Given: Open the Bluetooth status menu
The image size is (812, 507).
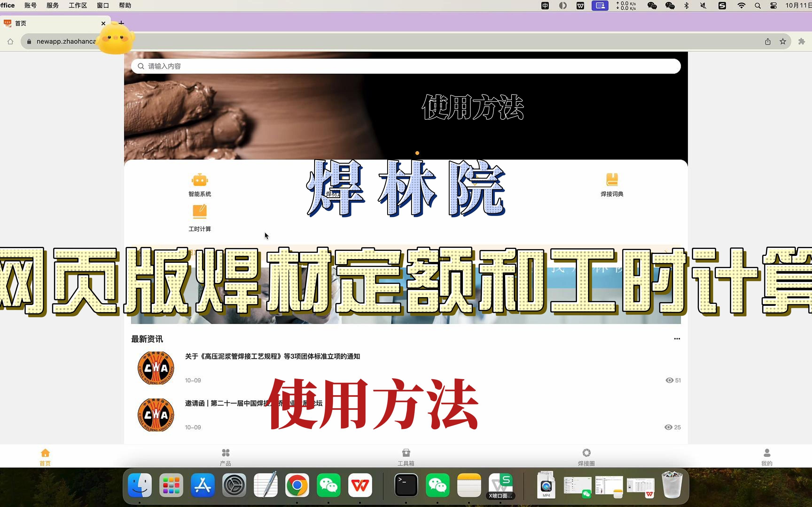Looking at the screenshot, I should tap(687, 6).
